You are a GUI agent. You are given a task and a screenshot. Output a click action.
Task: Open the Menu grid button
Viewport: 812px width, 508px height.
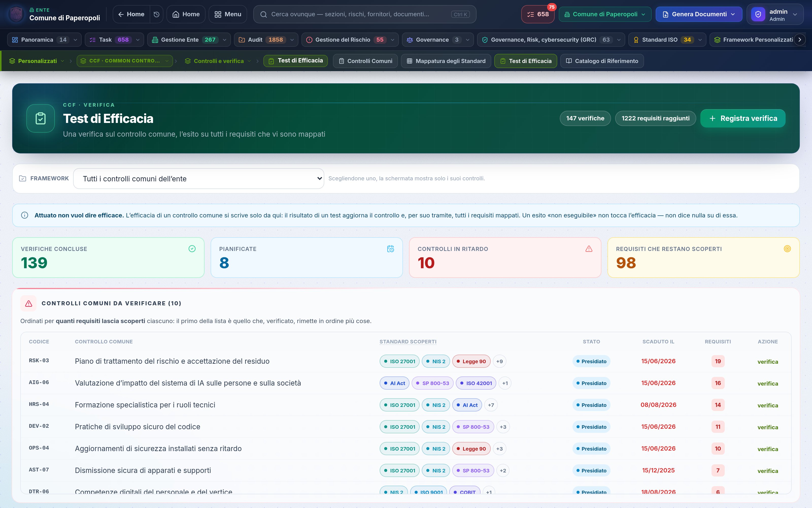pos(228,14)
